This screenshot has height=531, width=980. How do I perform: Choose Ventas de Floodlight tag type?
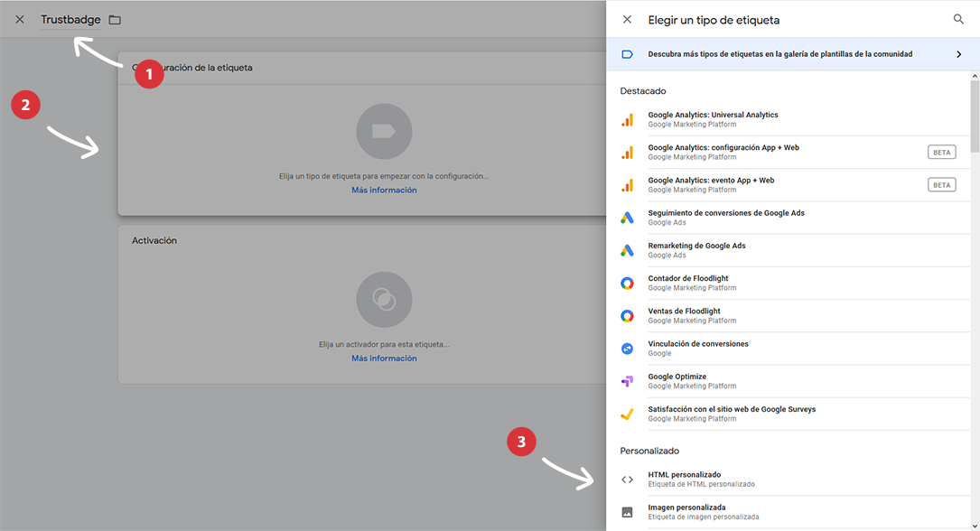tap(794, 315)
